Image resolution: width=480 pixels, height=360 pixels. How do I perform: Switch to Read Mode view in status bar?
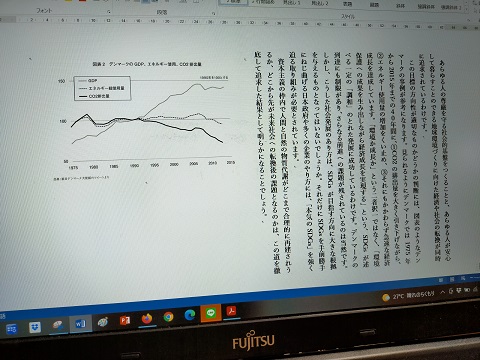coord(441,281)
